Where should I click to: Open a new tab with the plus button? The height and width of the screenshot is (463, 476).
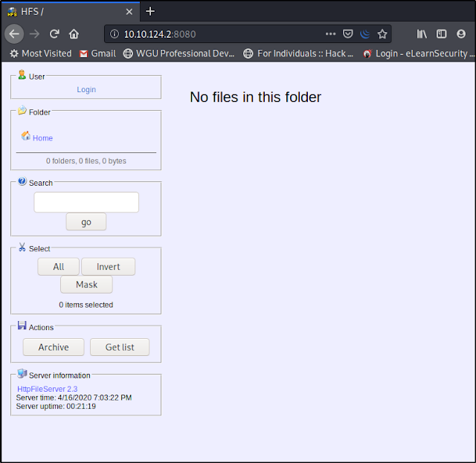click(150, 12)
